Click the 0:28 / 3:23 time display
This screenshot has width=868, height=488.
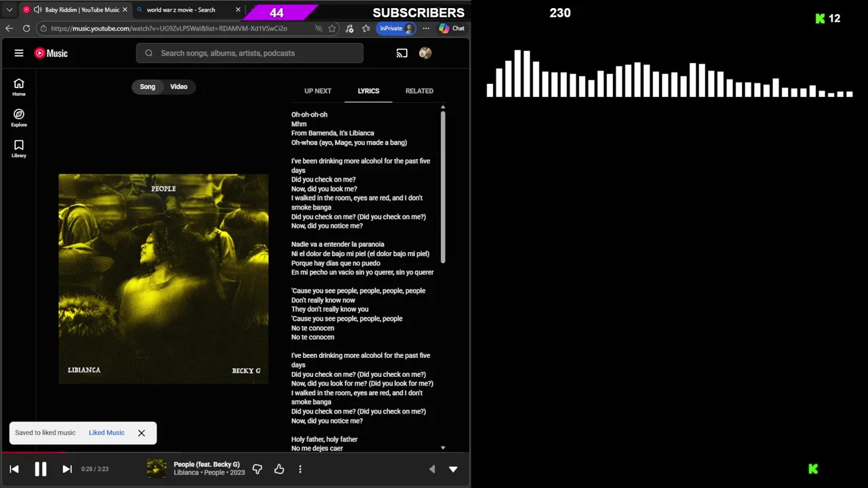[95, 469]
